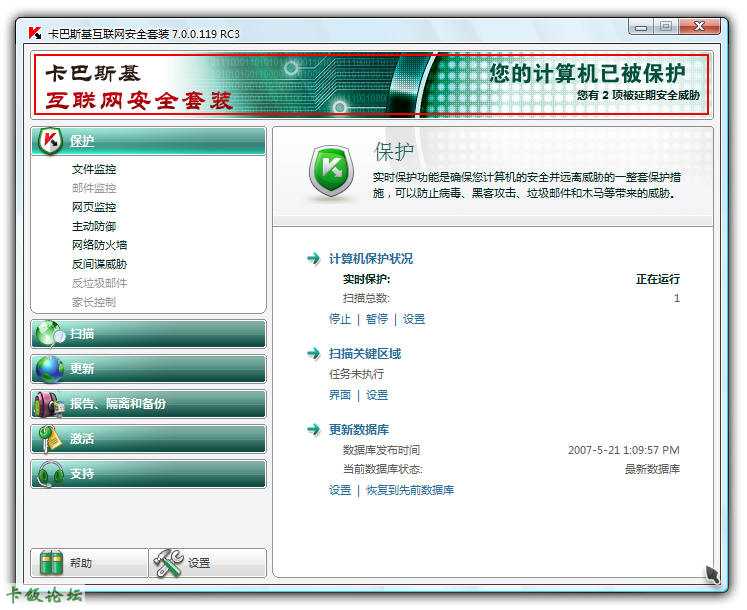Click the key icon on 激活 section

[50, 438]
